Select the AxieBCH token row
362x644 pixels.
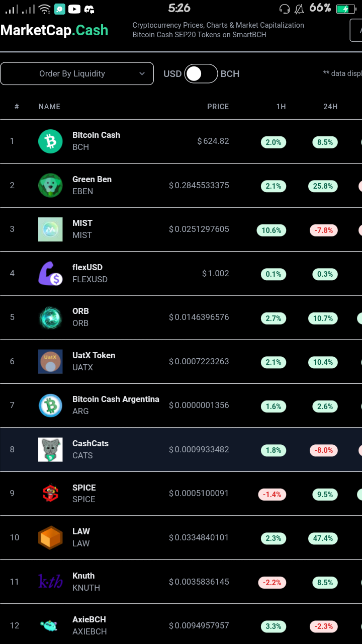(x=181, y=625)
